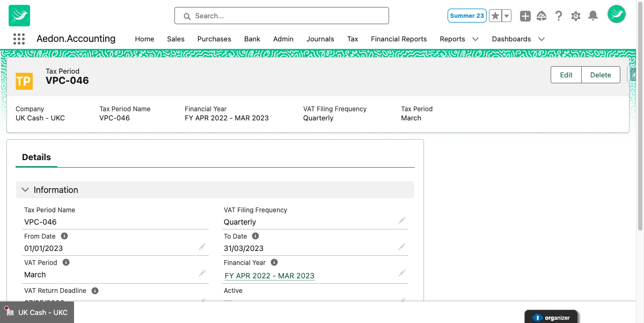This screenshot has width=644, height=323.
Task: Go to the Home tab
Action: pos(144,39)
